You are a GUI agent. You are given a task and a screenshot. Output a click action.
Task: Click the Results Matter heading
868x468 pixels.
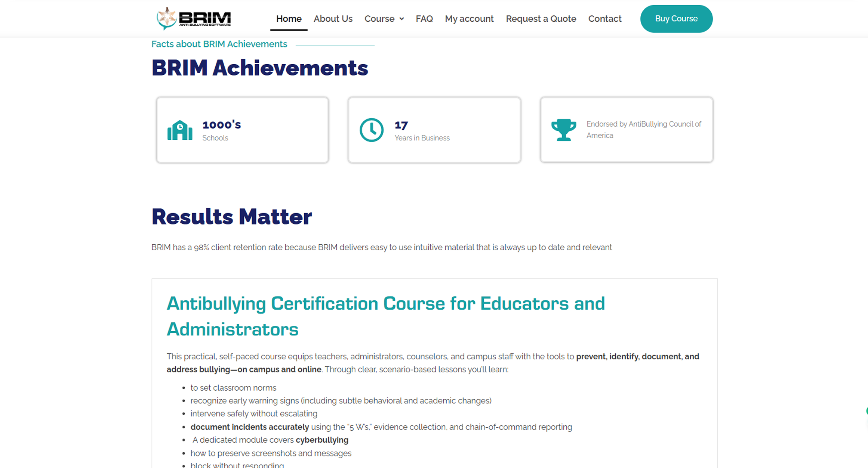click(x=232, y=217)
